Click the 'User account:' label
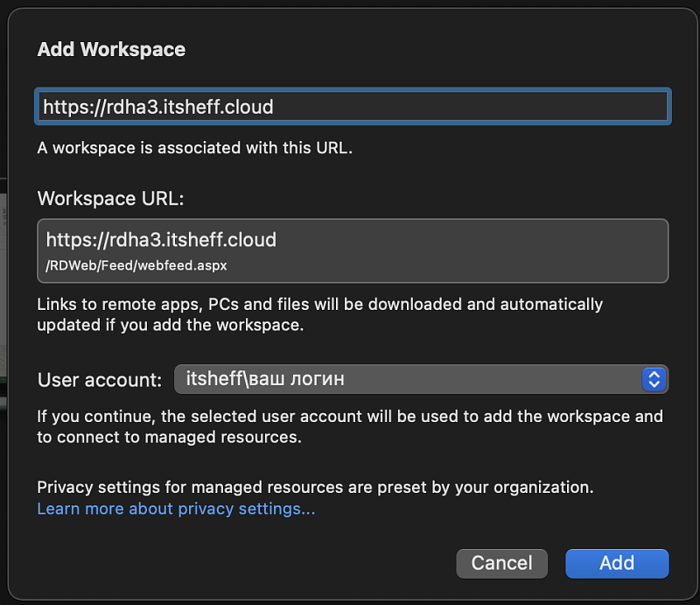 pyautogui.click(x=99, y=380)
